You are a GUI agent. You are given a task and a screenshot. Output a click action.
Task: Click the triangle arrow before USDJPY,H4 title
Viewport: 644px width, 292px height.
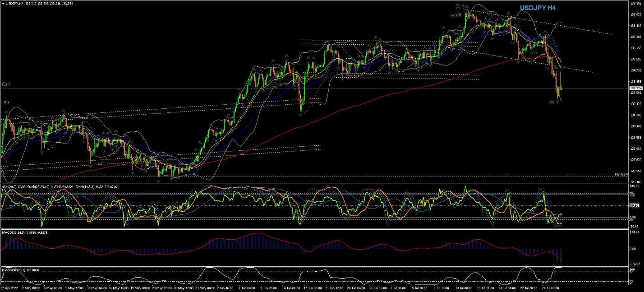pyautogui.click(x=3, y=4)
